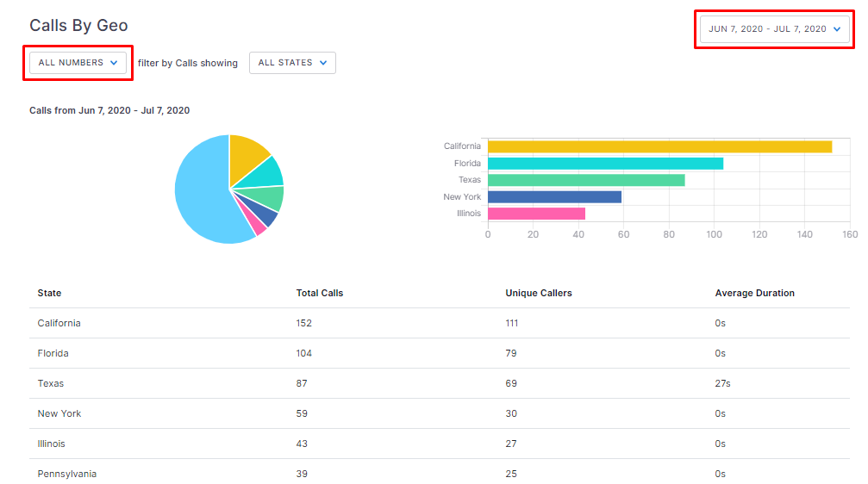Viewport: 868px width, 484px height.
Task: Open the ALL STATES dropdown
Action: [x=292, y=63]
